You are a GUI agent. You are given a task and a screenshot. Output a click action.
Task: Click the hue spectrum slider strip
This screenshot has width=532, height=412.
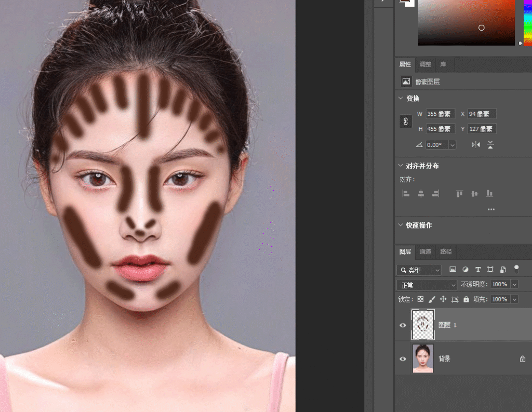tap(528, 22)
